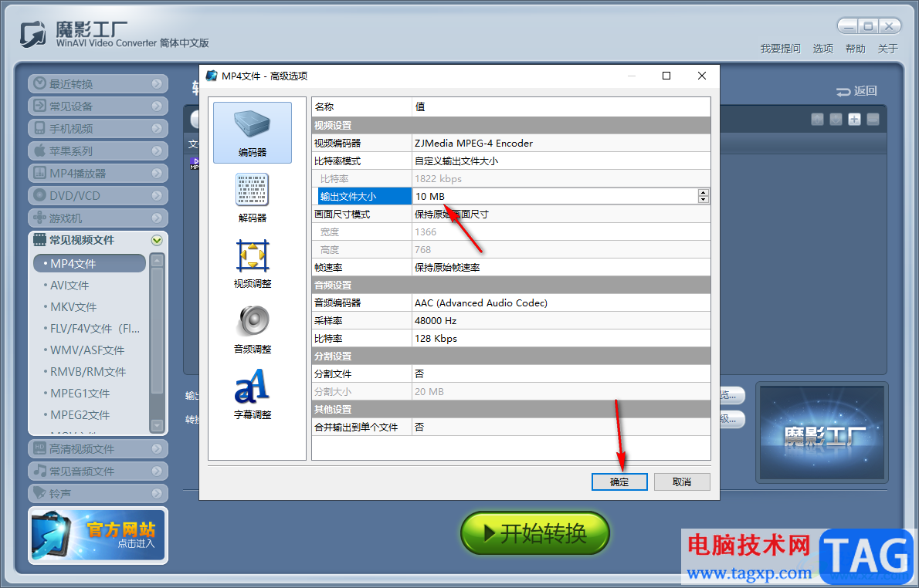Image resolution: width=919 pixels, height=588 pixels.
Task: Click the move-up arrow icon above file list
Action: click(818, 120)
